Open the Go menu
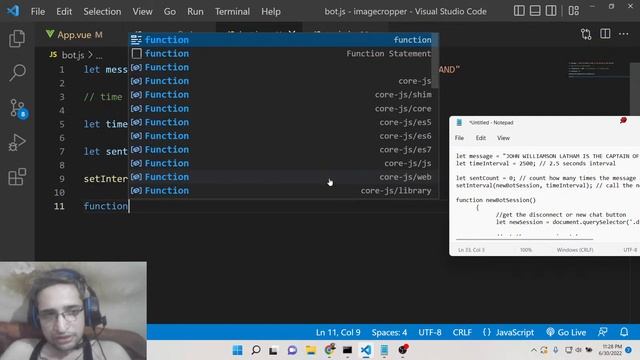 pyautogui.click(x=170, y=11)
